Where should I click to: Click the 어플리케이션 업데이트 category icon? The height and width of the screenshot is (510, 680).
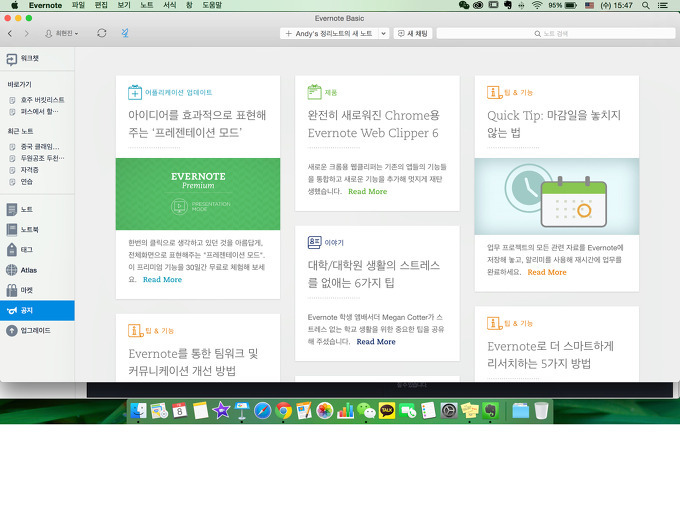point(135,92)
